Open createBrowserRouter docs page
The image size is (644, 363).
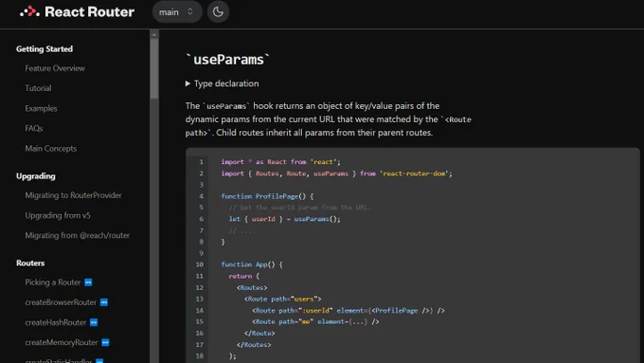point(61,302)
